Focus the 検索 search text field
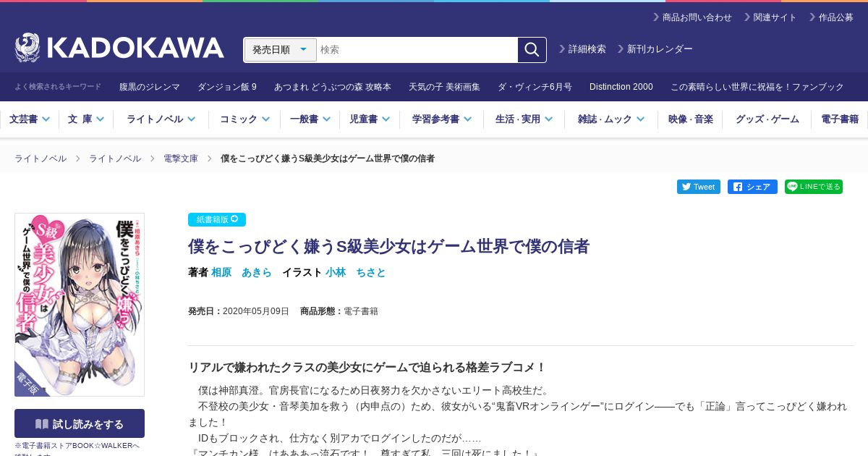This screenshot has height=456, width=868. point(417,50)
